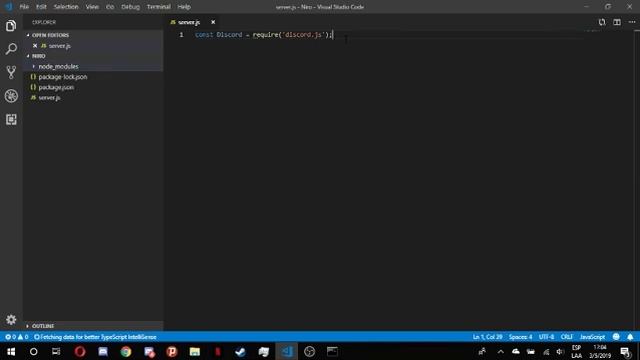Open the Help menu
The image size is (640, 360).
(x=184, y=7)
